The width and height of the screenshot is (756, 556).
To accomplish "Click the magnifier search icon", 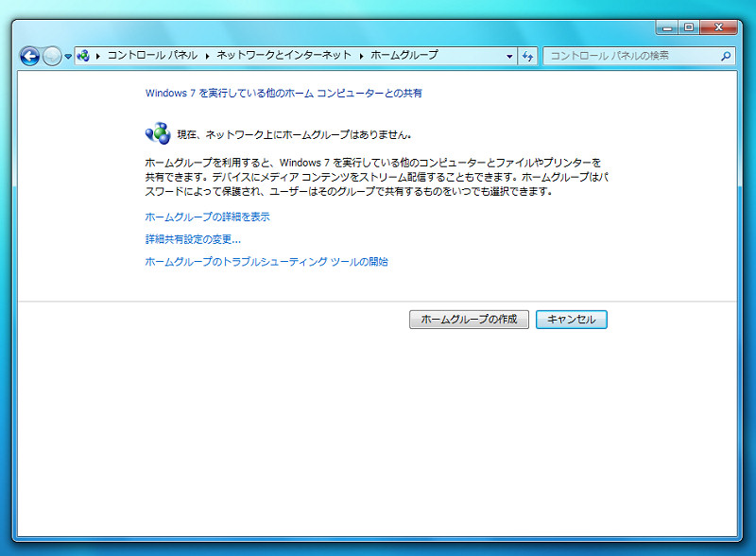I will tap(726, 56).
